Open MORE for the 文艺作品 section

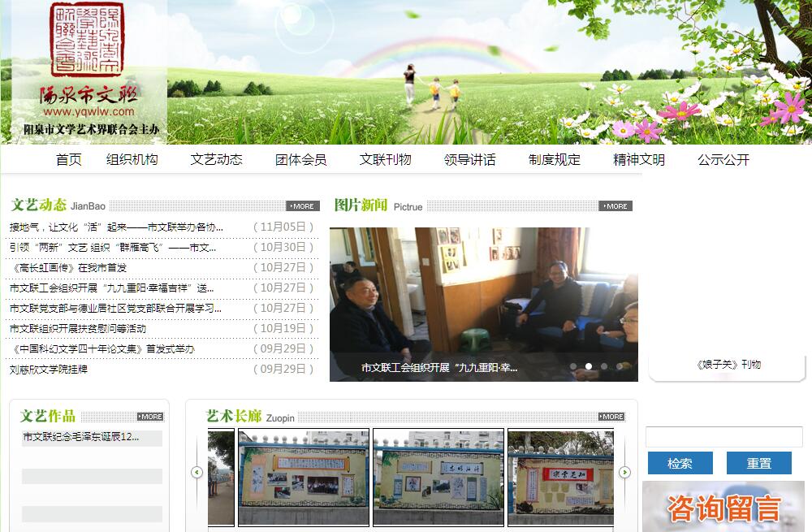click(x=150, y=417)
